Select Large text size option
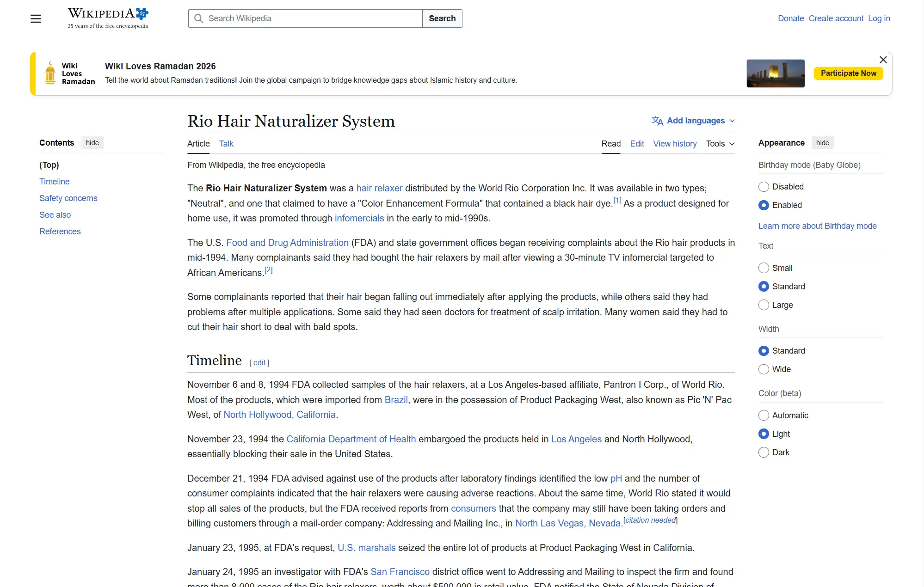 click(764, 305)
